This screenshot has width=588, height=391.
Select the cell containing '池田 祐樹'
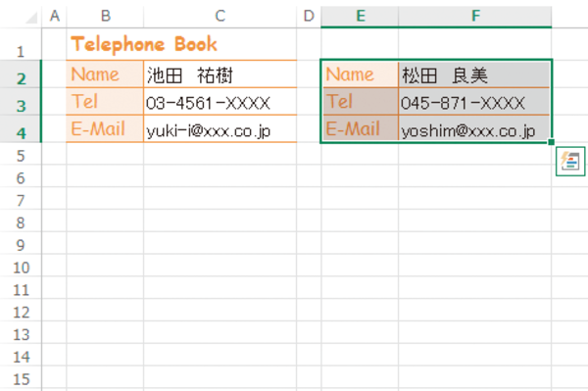click(220, 74)
